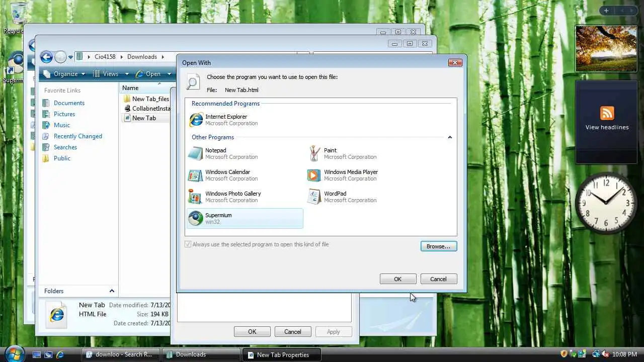644x362 pixels.
Task: Expand breadcrumb arrow after Downloads
Action: pyautogui.click(x=162, y=57)
